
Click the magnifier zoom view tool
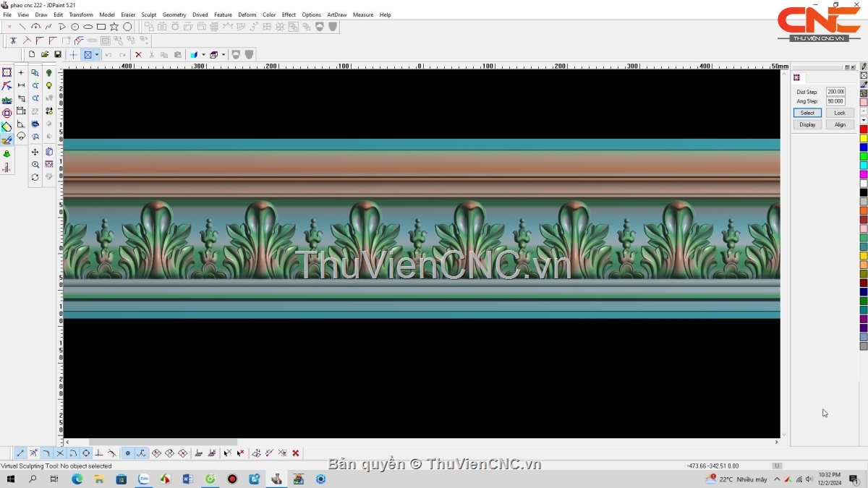(x=35, y=165)
